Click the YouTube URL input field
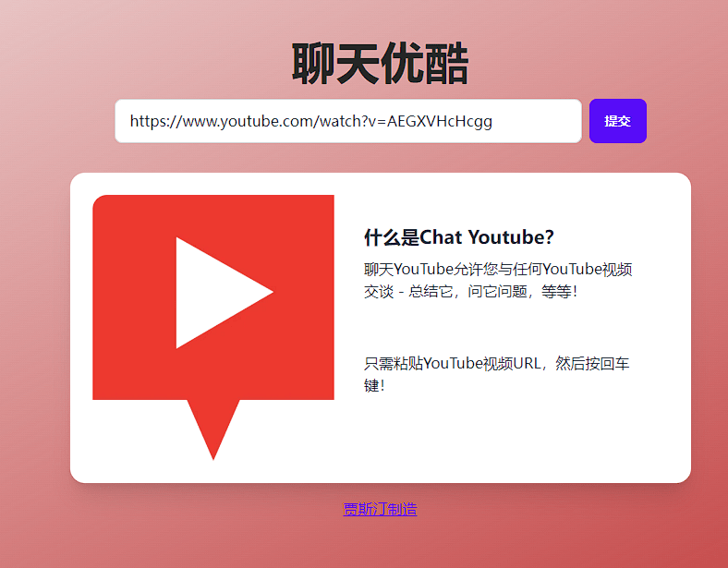 (348, 121)
